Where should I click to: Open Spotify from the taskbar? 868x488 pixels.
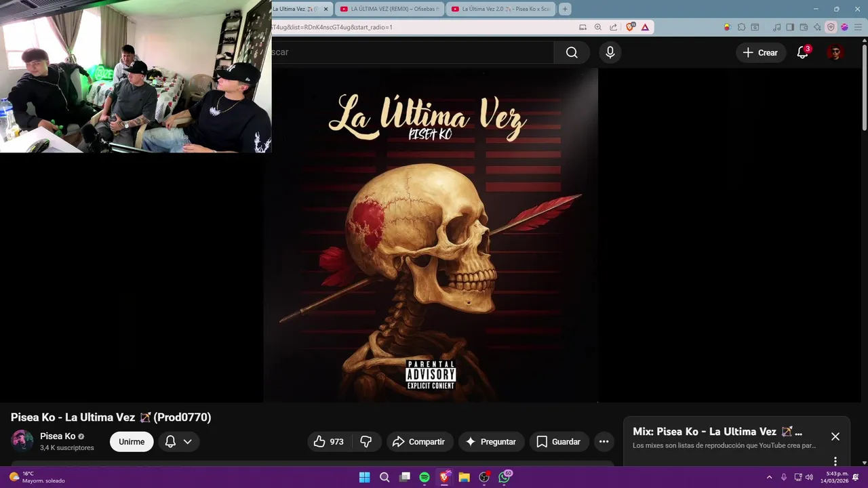tap(425, 477)
